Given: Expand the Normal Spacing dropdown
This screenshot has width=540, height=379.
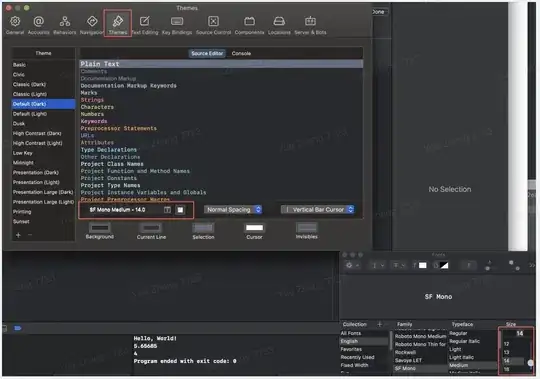Looking at the screenshot, I should (233, 210).
